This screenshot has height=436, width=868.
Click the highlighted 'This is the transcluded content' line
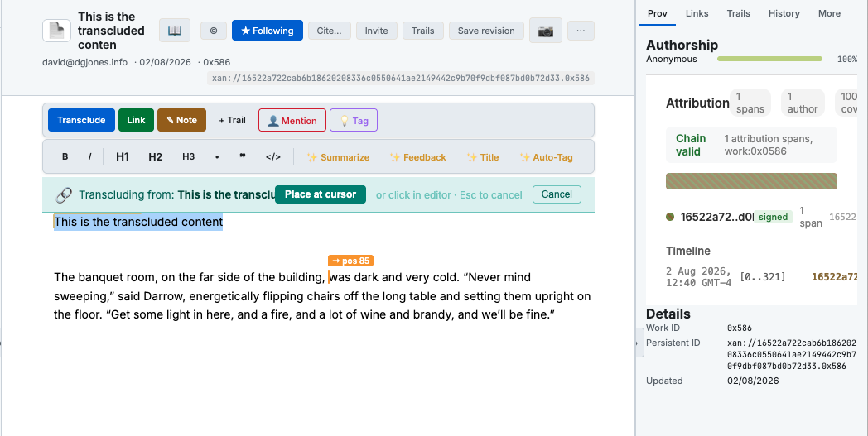point(138,222)
